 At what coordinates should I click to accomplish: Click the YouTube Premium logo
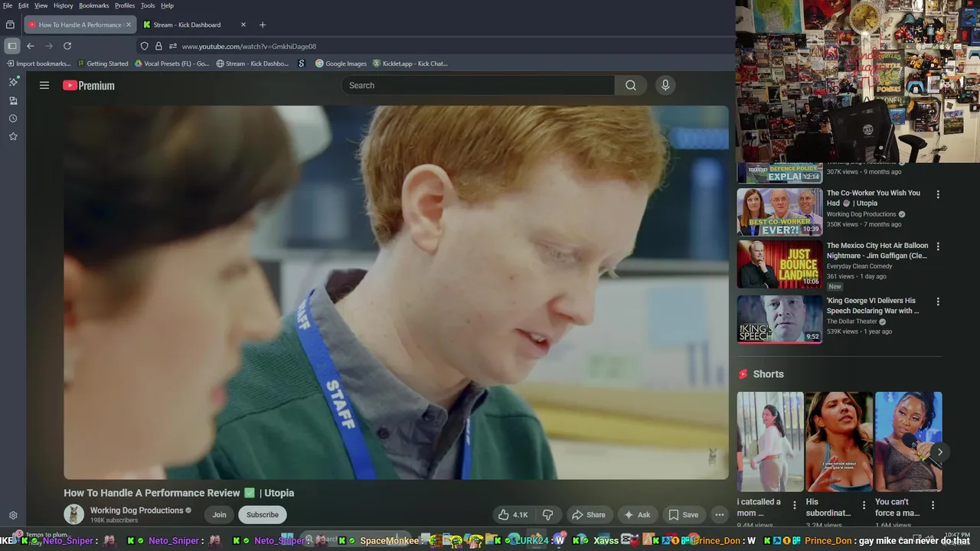89,86
